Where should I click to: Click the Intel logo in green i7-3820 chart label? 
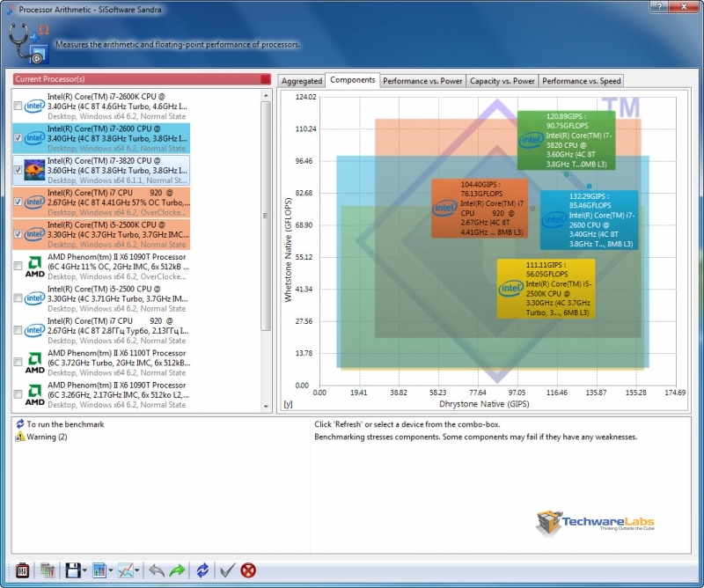(532, 140)
